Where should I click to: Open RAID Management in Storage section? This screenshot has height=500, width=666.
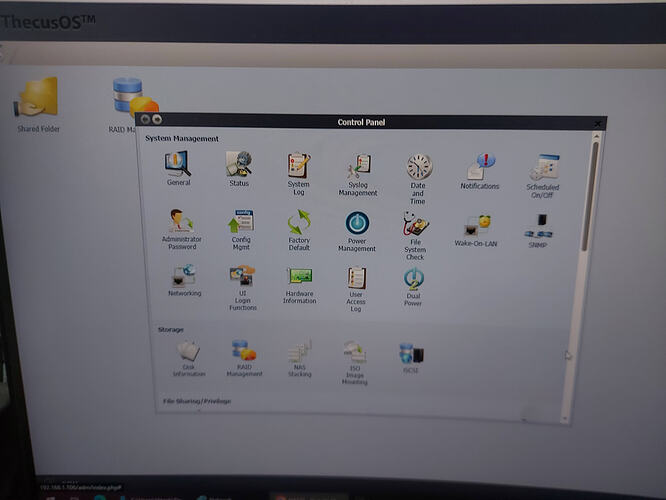pos(244,351)
